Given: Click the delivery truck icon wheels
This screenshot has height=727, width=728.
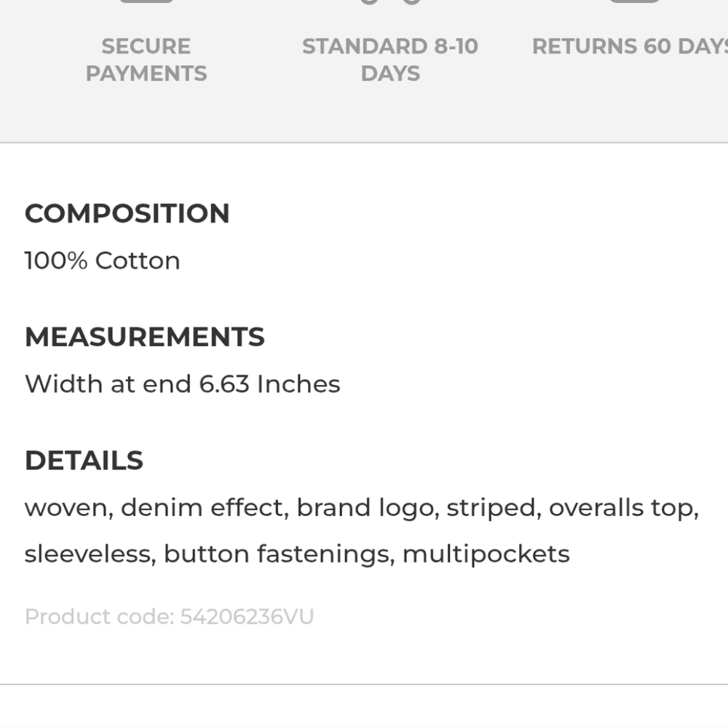Looking at the screenshot, I should tap(390, 2).
